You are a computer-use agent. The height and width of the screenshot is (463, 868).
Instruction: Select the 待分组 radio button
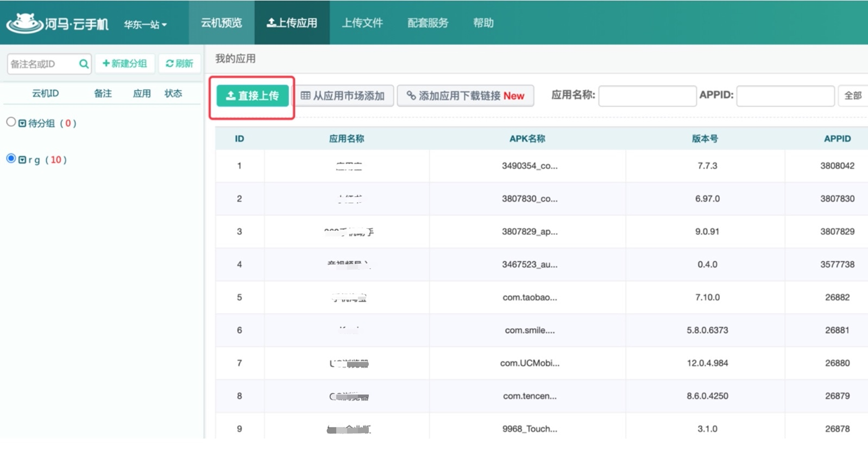11,122
